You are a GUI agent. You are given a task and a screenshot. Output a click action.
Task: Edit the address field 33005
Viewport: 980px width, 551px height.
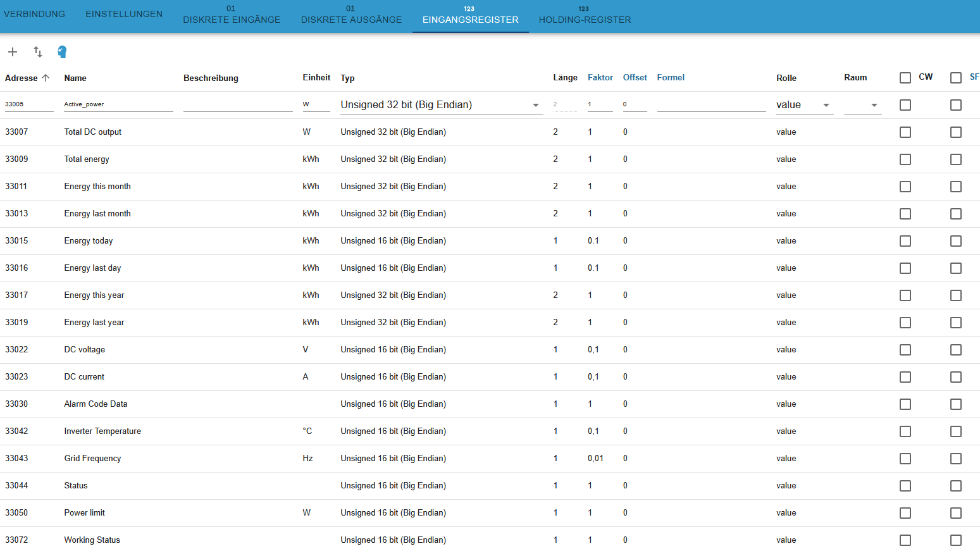click(29, 104)
